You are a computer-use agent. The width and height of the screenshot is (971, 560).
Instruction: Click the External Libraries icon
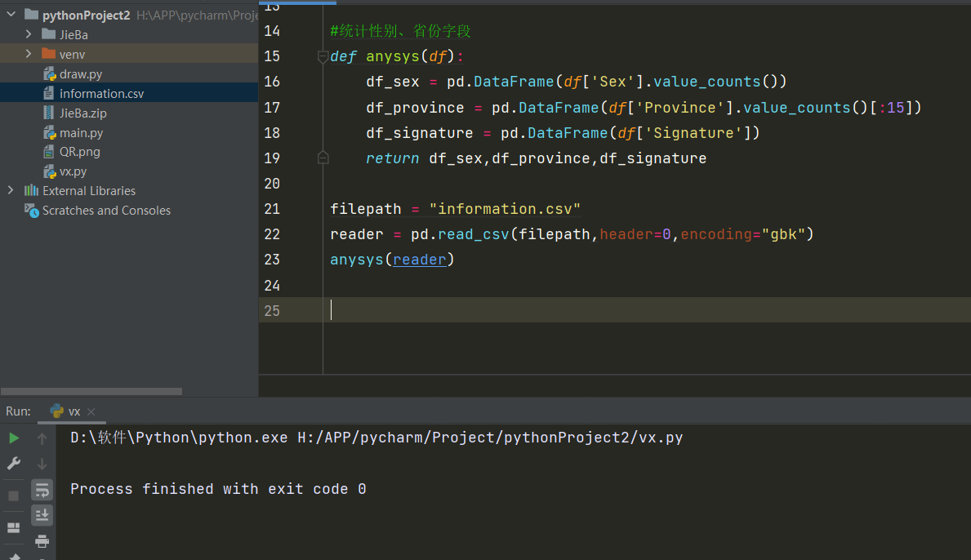(31, 191)
